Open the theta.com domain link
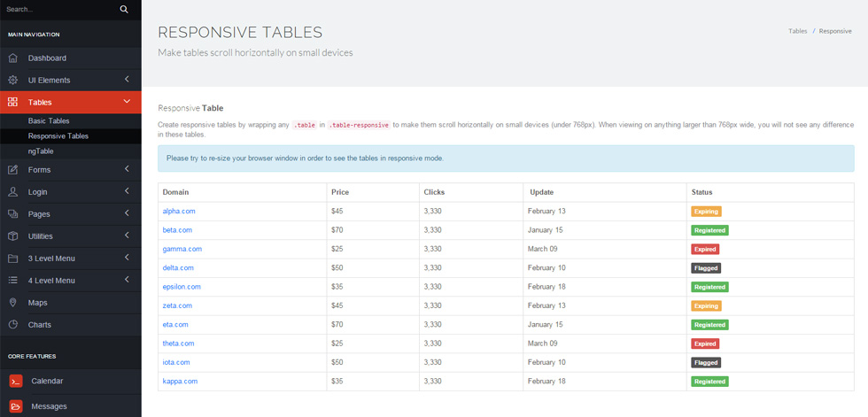 [178, 344]
